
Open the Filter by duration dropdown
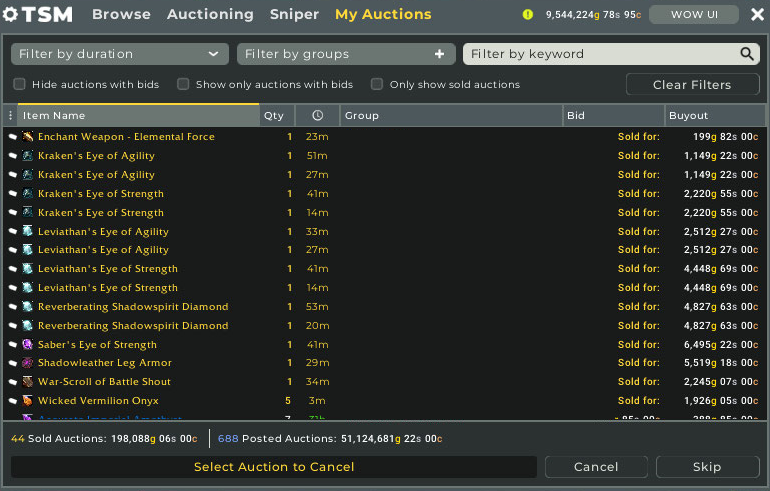click(120, 54)
